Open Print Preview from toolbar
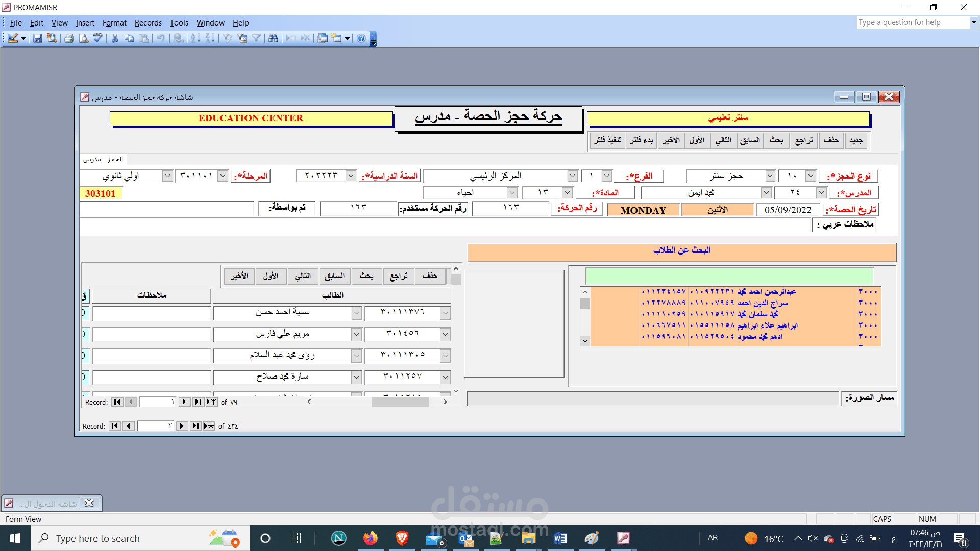This screenshot has height=551, width=980. [84, 38]
